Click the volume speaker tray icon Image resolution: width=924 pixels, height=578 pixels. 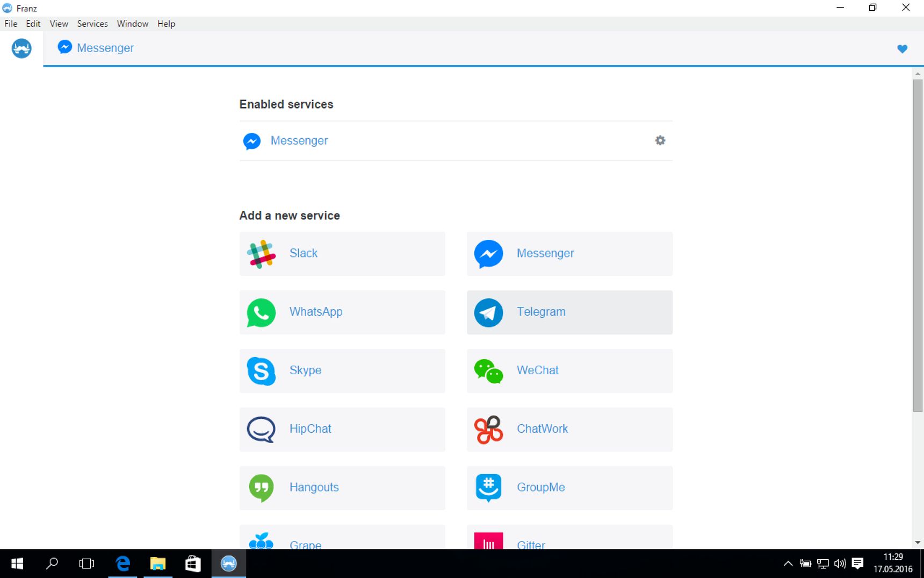(x=840, y=563)
